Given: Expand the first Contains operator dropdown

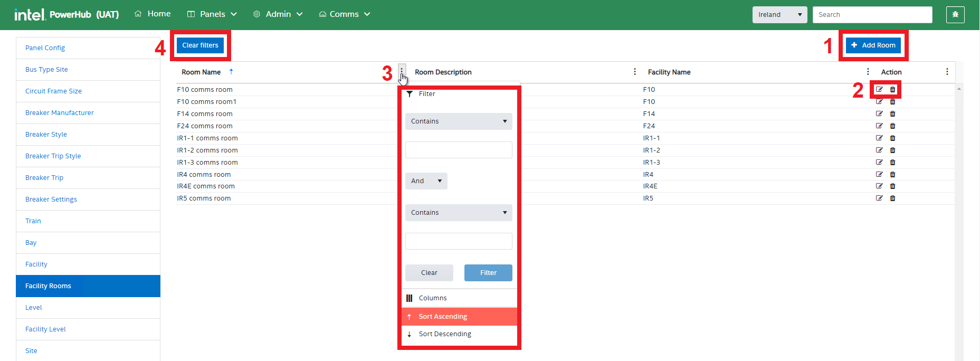Looking at the screenshot, I should tap(459, 121).
